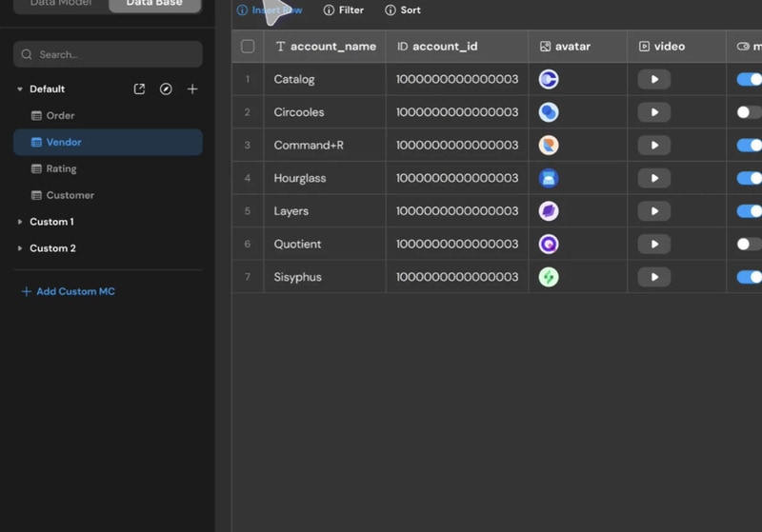The image size is (762, 532).
Task: Enable the toggle in the Circooles row
Action: point(750,112)
